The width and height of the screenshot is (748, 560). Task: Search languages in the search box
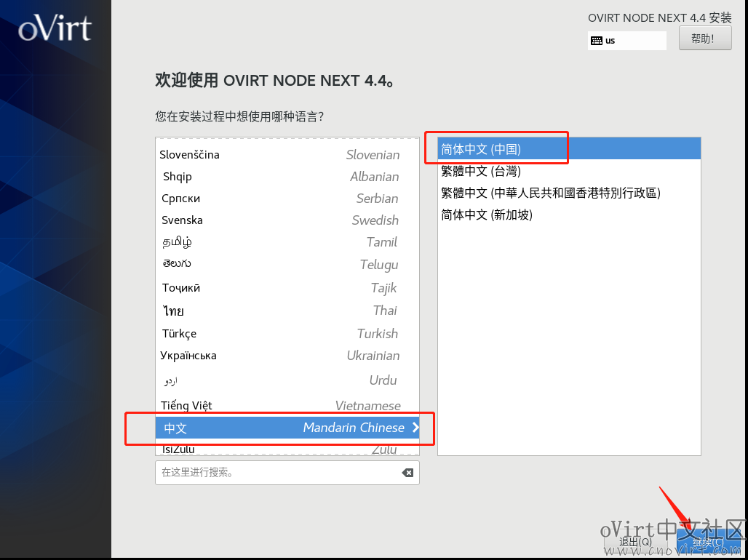(x=287, y=473)
